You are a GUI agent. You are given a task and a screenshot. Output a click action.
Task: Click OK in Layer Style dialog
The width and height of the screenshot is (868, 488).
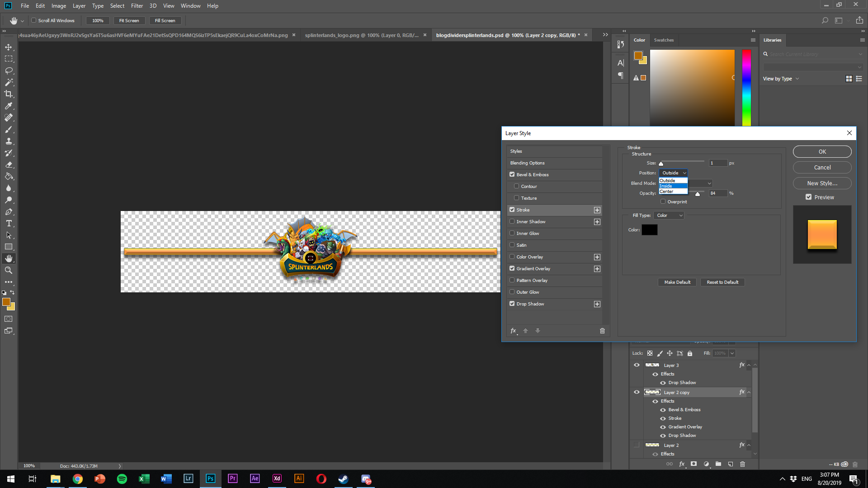coord(822,152)
